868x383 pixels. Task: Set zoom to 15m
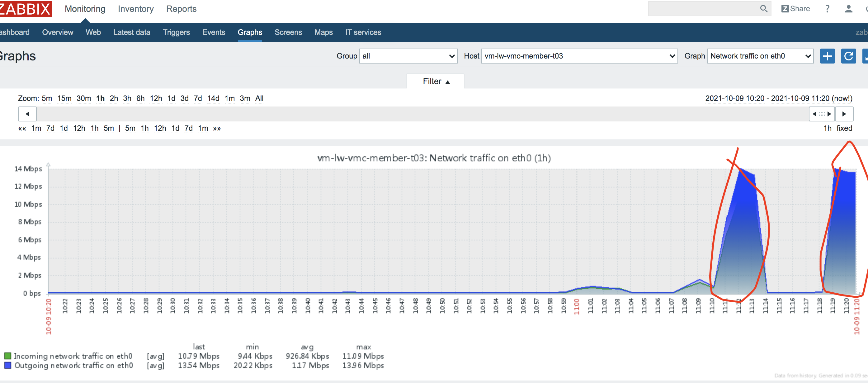pos(64,98)
